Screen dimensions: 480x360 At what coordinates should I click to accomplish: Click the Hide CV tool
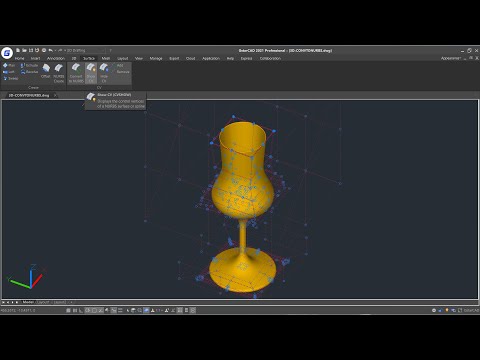click(104, 73)
